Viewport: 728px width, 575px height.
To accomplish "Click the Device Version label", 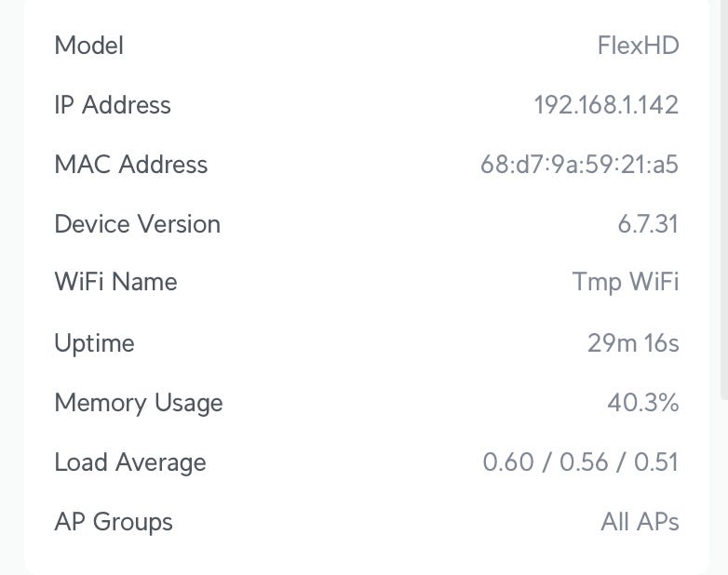I will pyautogui.click(x=138, y=224).
